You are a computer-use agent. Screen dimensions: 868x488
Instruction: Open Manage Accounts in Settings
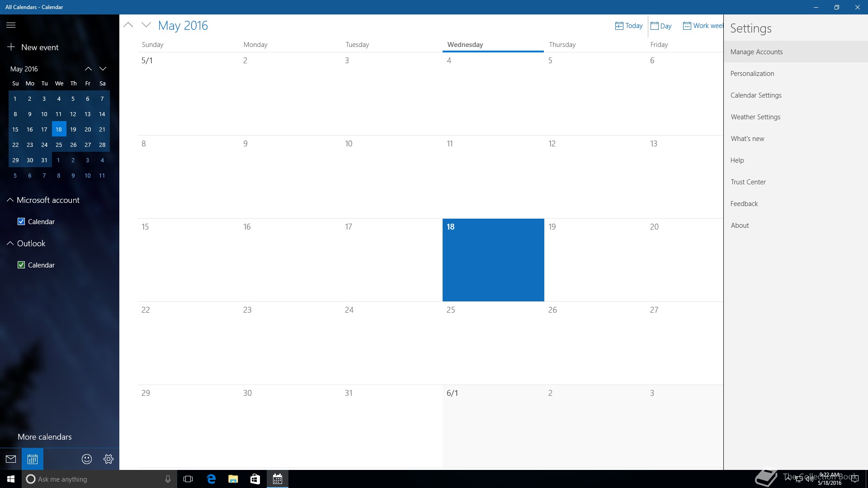(796, 52)
